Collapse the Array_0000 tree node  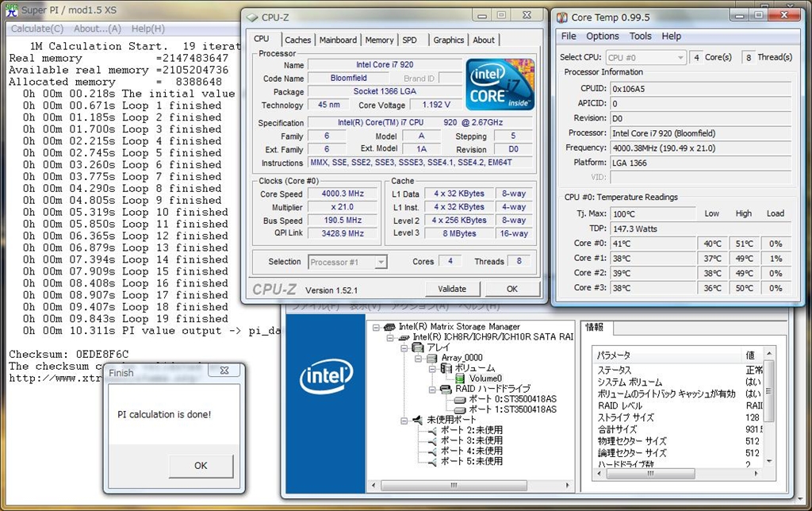point(419,359)
